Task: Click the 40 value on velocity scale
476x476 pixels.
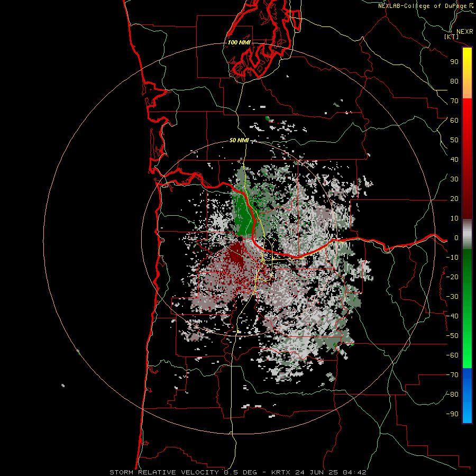Action: (x=454, y=159)
